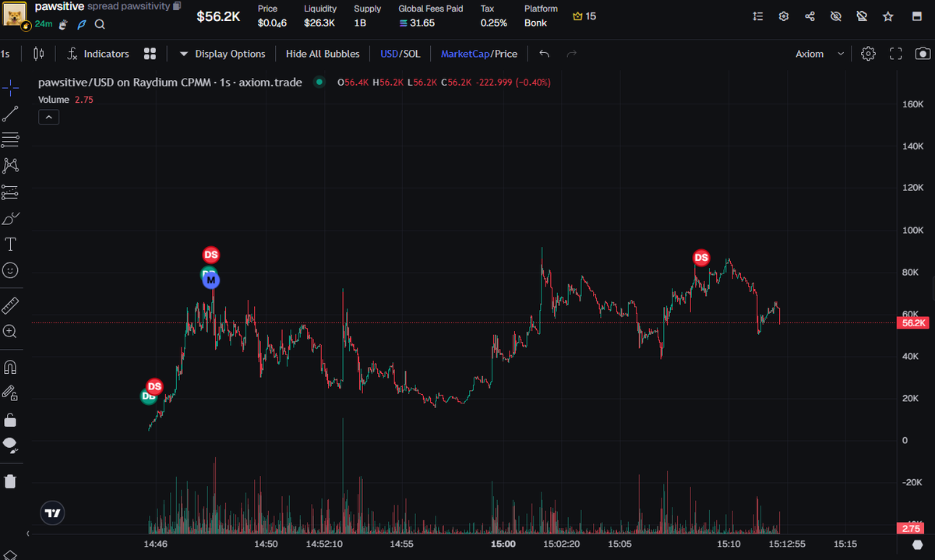935x560 pixels.
Task: Click the search magnifier under token name
Action: point(100,24)
